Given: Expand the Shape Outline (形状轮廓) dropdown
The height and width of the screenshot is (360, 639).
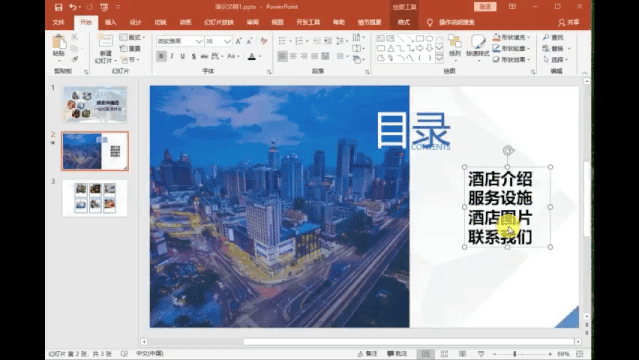Looking at the screenshot, I should [x=529, y=49].
